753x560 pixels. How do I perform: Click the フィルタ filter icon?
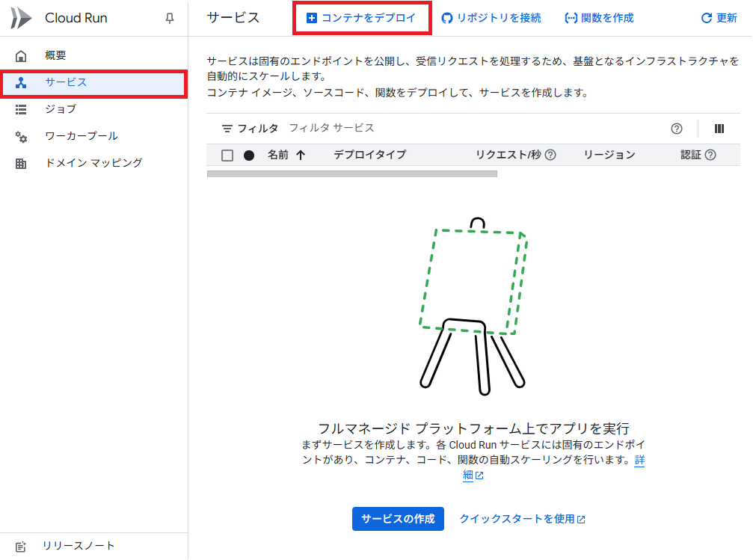(227, 129)
